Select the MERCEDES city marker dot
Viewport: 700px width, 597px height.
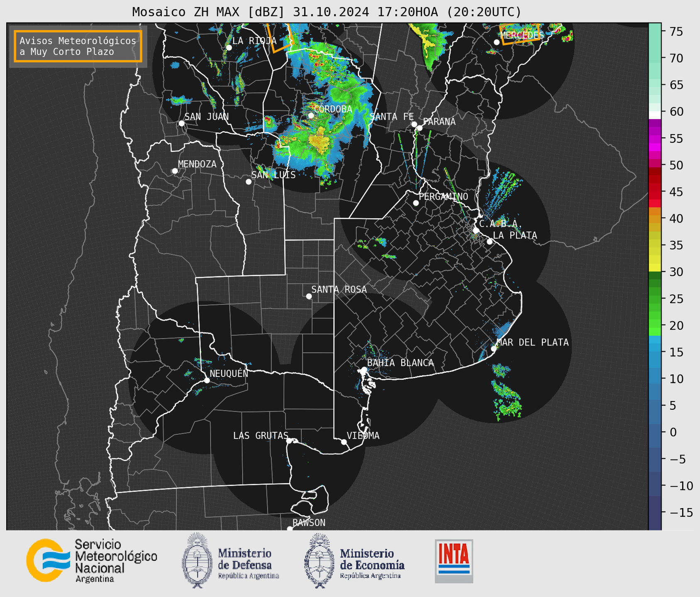(497, 42)
